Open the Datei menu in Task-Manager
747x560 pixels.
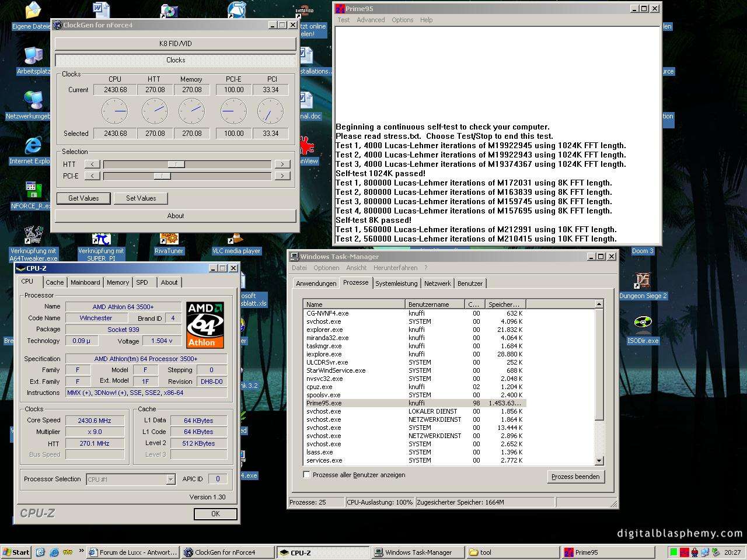click(299, 268)
